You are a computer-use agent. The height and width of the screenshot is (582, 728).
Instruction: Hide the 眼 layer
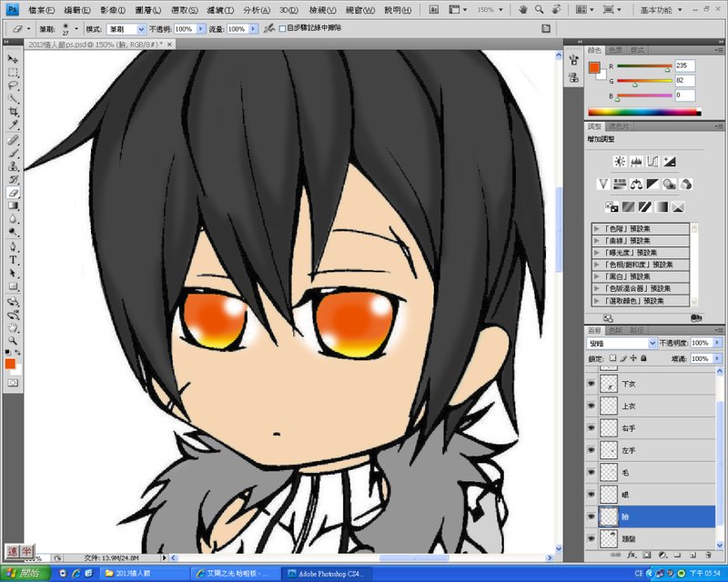pos(591,495)
